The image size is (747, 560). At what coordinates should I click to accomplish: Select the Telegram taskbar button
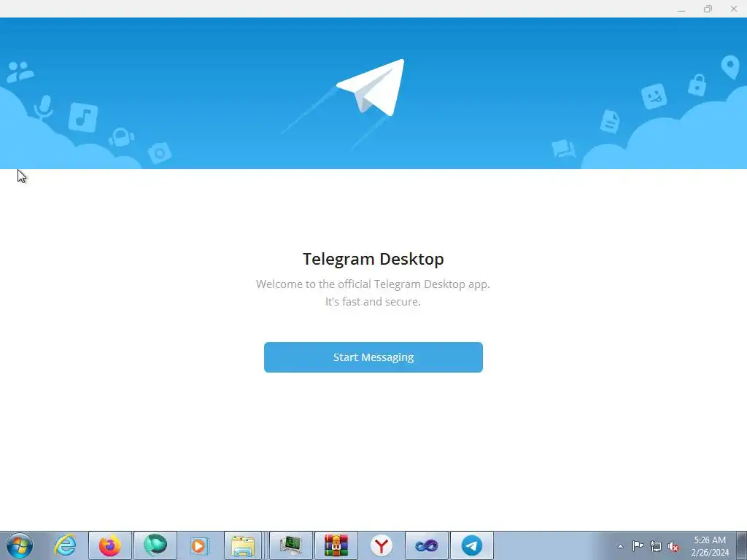[472, 545]
